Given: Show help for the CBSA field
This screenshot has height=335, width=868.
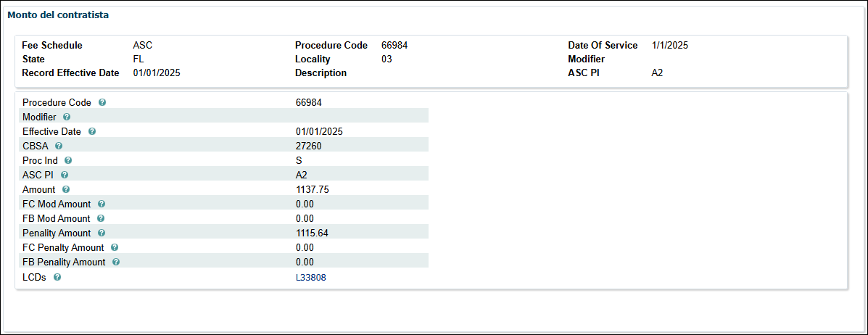Looking at the screenshot, I should coord(59,146).
